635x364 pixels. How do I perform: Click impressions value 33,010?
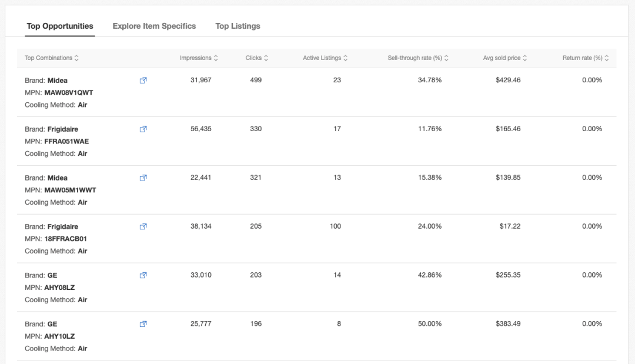pyautogui.click(x=201, y=275)
